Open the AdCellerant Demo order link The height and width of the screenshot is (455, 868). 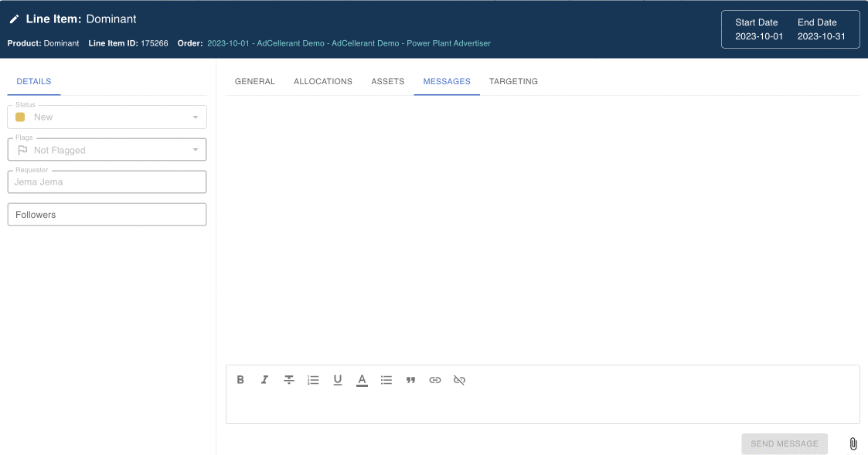coord(349,43)
